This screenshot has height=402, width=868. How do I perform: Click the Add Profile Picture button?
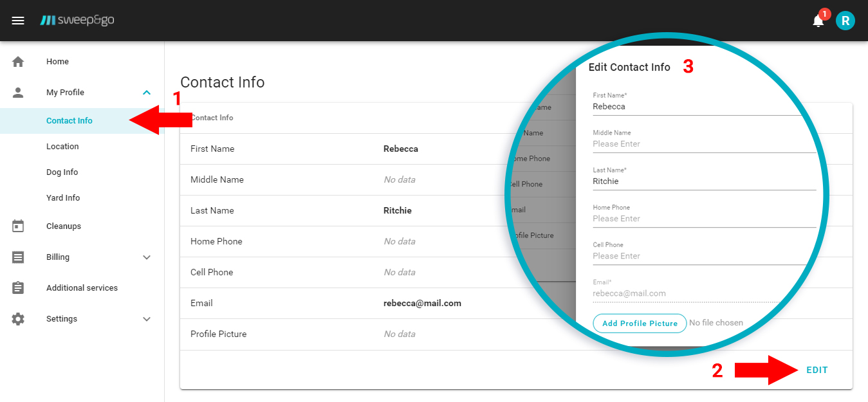(640, 323)
